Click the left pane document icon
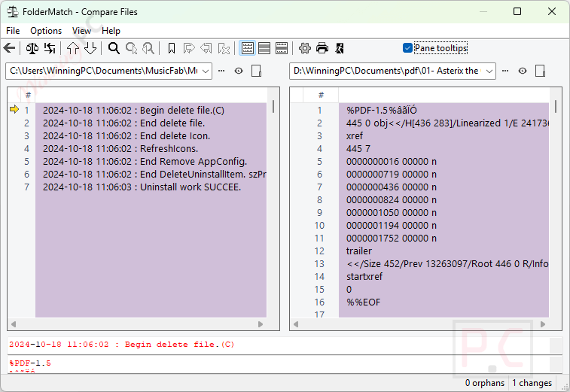 (x=257, y=71)
